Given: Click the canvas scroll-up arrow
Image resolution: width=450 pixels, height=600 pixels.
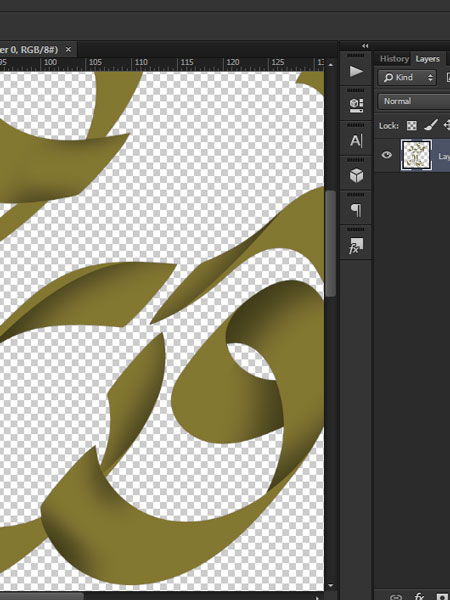Looking at the screenshot, I should tap(330, 65).
